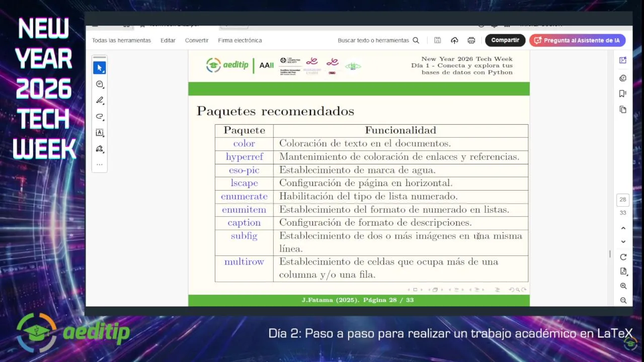Image resolution: width=644 pixels, height=362 pixels.
Task: Open AI assistant panel icon in right rail
Action: point(623,60)
